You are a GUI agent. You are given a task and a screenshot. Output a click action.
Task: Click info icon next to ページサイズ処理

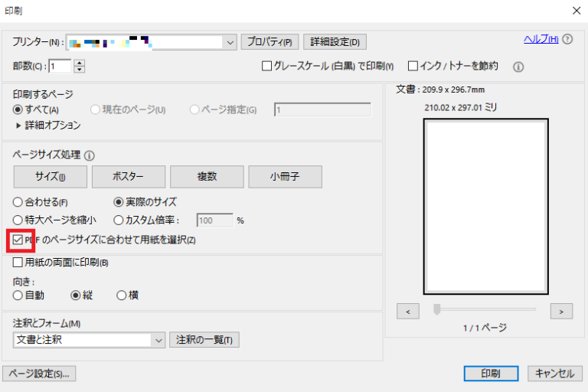coord(90,155)
